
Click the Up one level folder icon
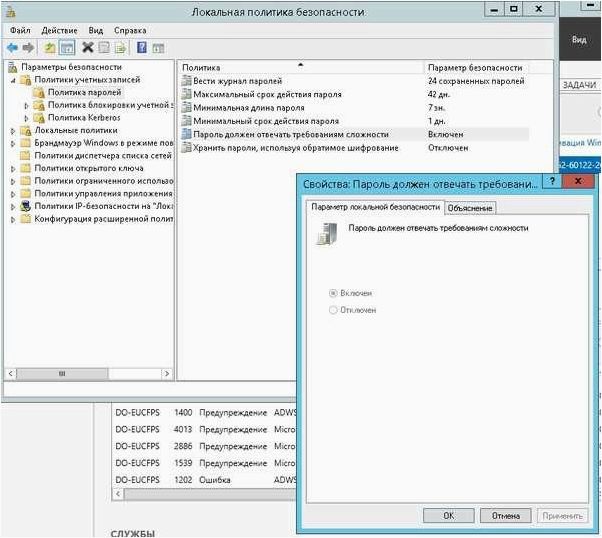coord(50,48)
